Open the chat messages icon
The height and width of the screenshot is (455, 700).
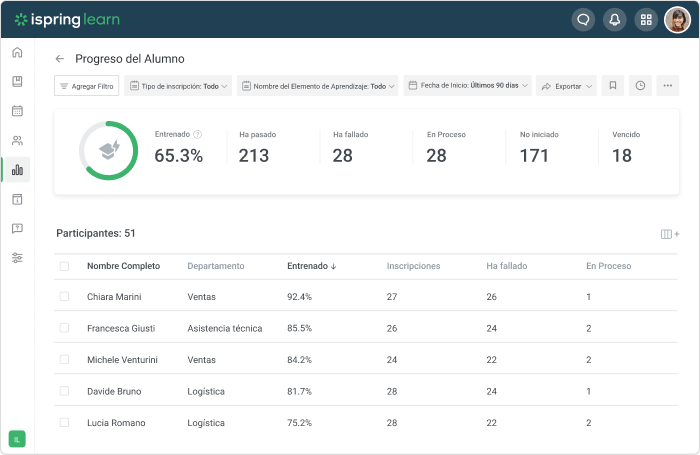[583, 20]
